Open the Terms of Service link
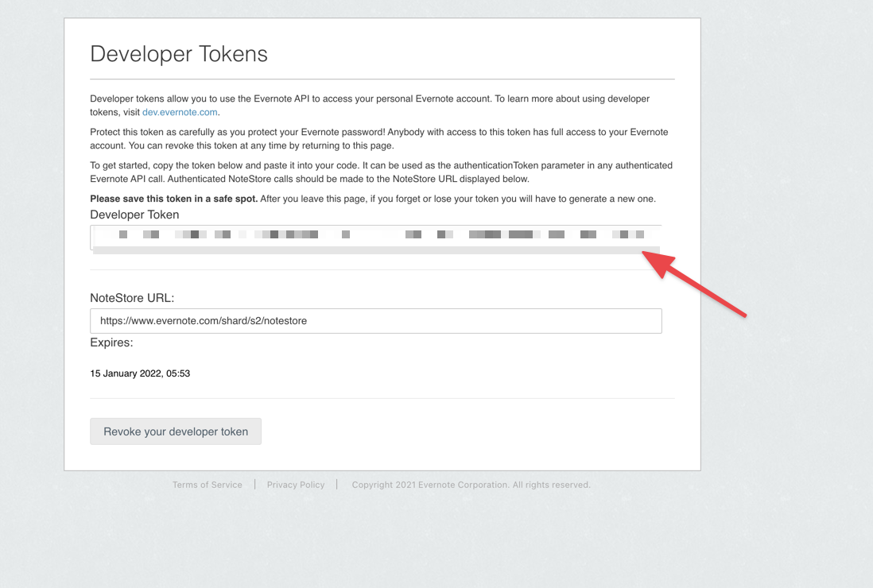The width and height of the screenshot is (873, 588). click(x=207, y=485)
